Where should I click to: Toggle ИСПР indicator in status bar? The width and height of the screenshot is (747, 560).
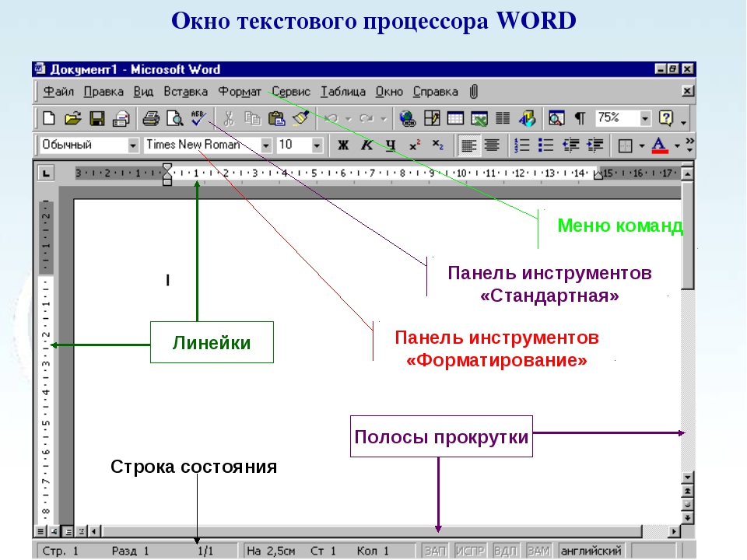tap(470, 551)
